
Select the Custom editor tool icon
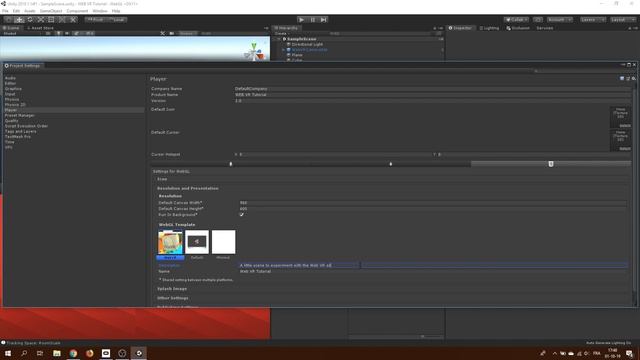pyautogui.click(x=73, y=20)
